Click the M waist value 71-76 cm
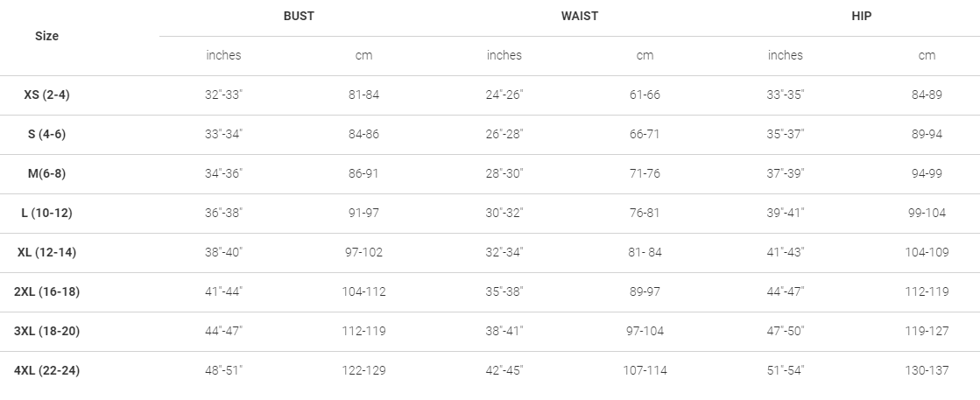This screenshot has width=980, height=400. click(645, 173)
